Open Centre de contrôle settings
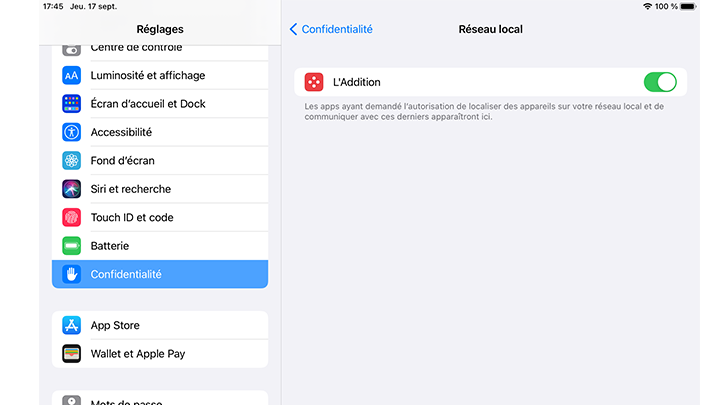720x405 pixels. (160, 51)
